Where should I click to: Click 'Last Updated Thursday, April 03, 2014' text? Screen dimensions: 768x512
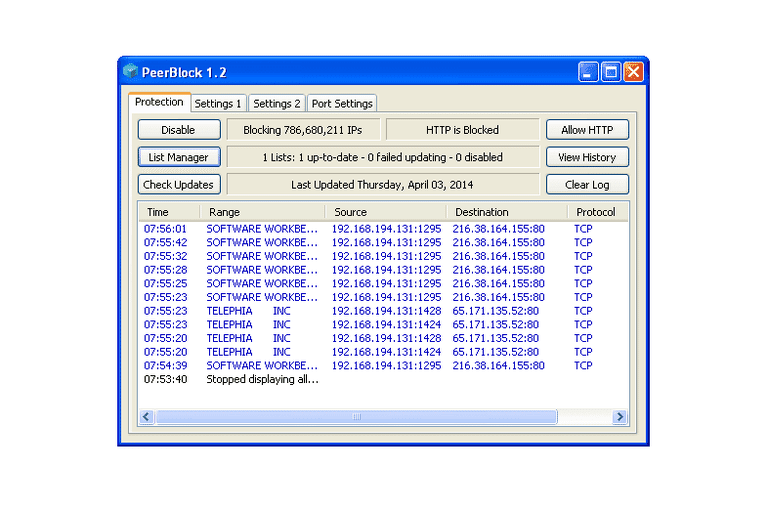click(382, 185)
